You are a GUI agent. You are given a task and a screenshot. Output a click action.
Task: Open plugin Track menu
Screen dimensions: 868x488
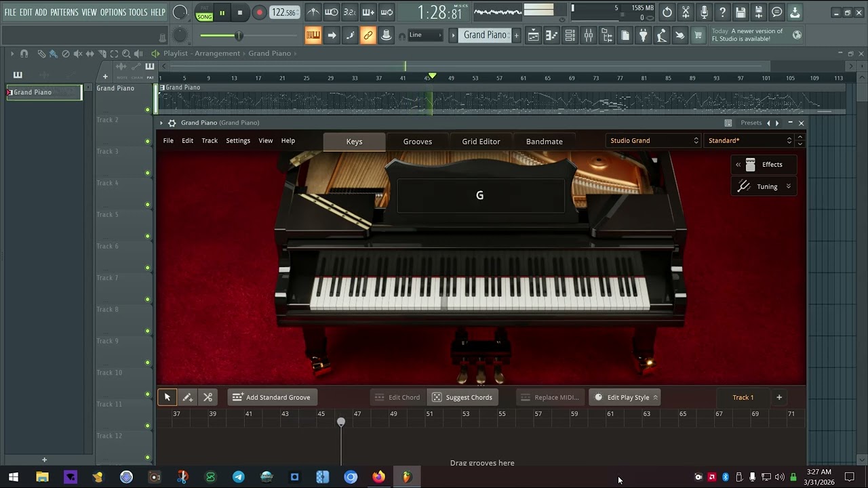(x=210, y=140)
